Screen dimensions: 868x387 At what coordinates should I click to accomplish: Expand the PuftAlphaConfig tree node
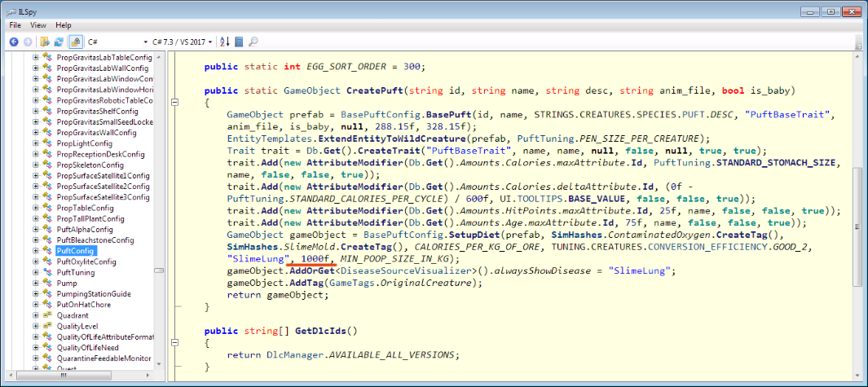click(x=36, y=229)
